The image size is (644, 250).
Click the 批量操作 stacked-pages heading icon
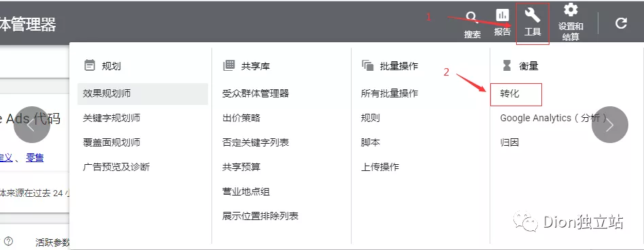368,65
